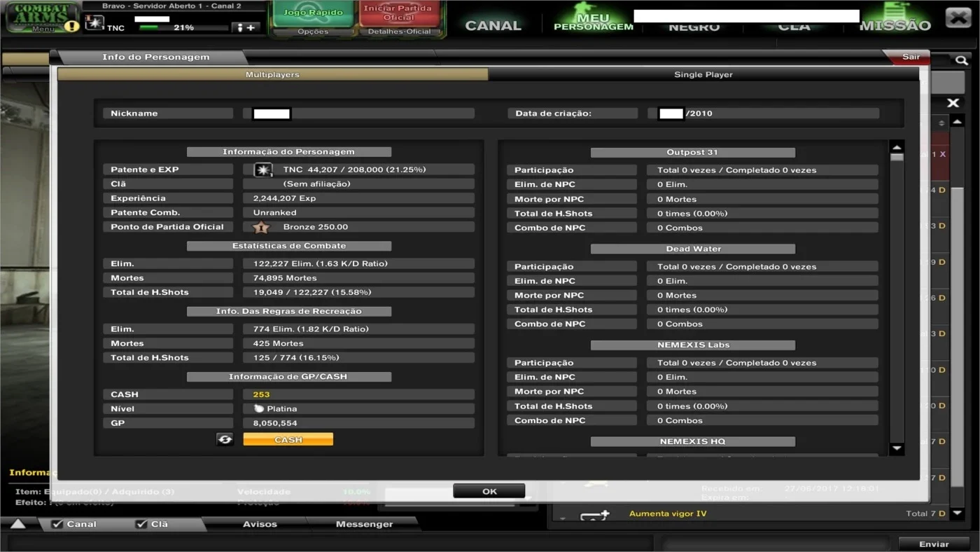Open the Combat Arms main menu logo
This screenshot has width=980, height=552.
[42, 16]
